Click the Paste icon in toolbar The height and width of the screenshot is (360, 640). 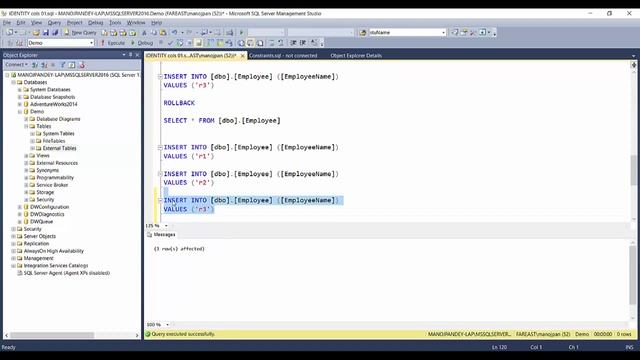point(163,32)
